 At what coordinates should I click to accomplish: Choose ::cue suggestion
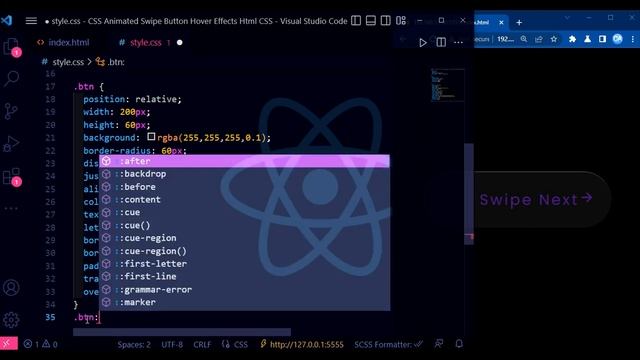coord(244,213)
